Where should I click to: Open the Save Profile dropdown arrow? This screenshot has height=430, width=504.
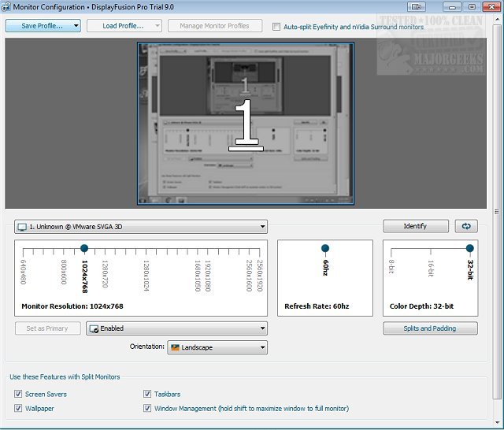(76, 26)
